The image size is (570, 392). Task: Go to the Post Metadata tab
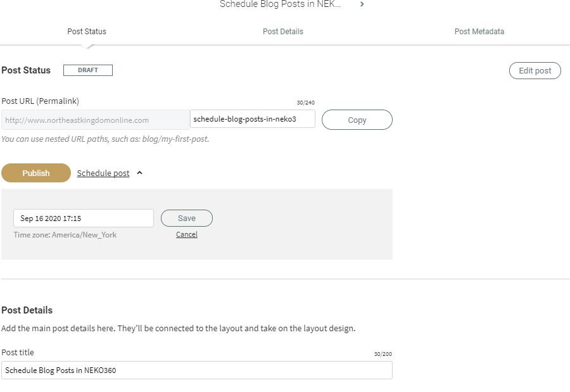coord(479,32)
